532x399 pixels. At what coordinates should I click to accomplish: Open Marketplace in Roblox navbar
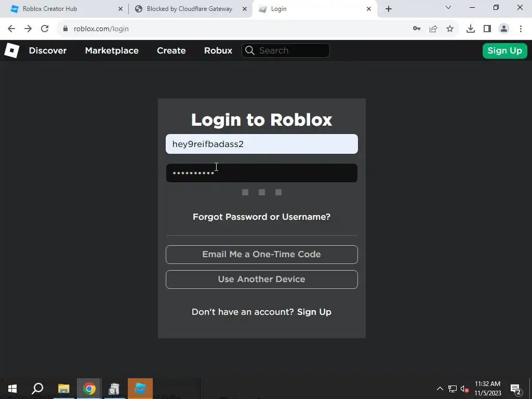pyautogui.click(x=112, y=50)
